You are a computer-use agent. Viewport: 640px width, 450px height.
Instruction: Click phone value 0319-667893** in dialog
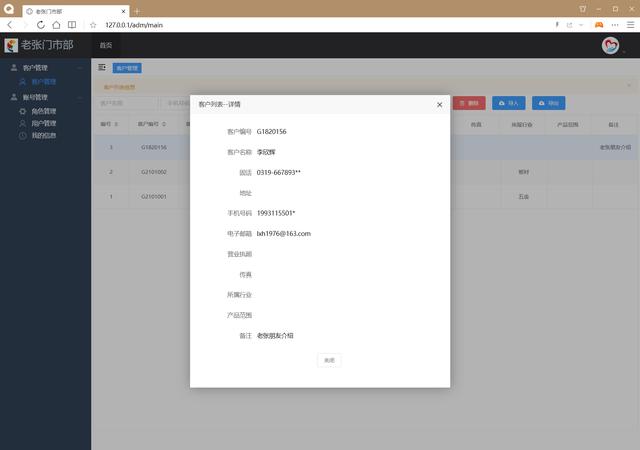coord(278,172)
